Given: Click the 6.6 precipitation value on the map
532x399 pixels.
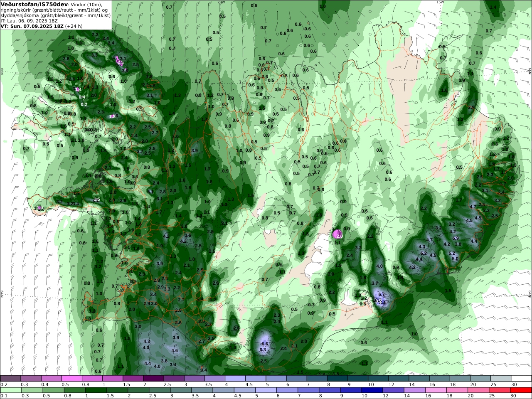Looking at the screenshot, I should 265,344.
